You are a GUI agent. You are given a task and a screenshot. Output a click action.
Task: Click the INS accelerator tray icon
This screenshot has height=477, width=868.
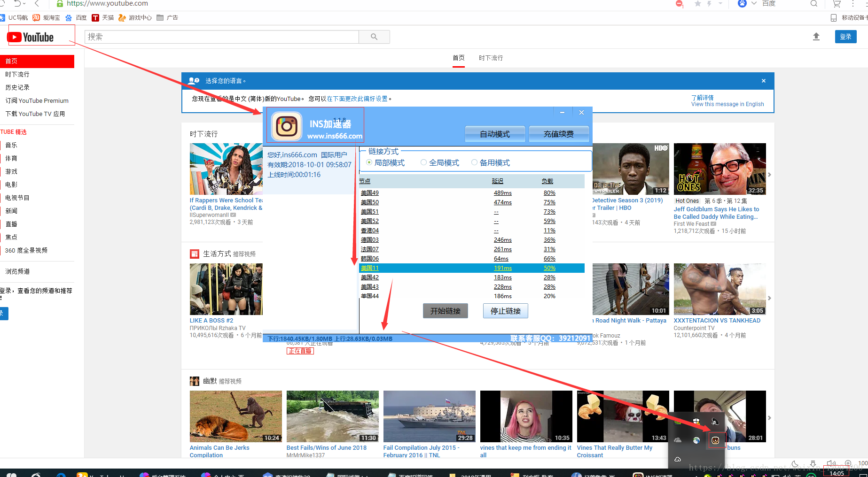coord(715,440)
